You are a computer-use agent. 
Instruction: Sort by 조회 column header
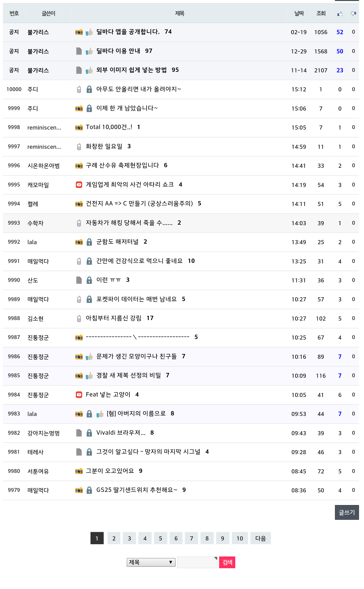coord(321,13)
